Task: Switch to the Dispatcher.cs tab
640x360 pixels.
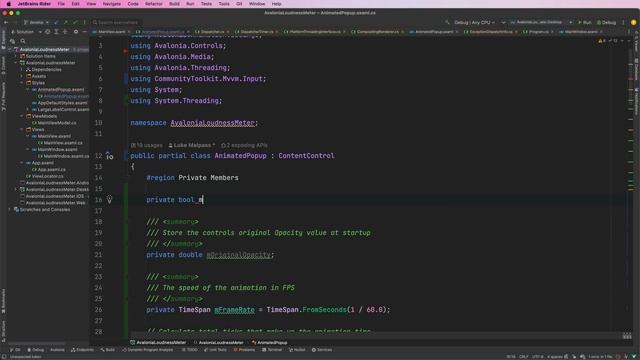Action: [212, 31]
